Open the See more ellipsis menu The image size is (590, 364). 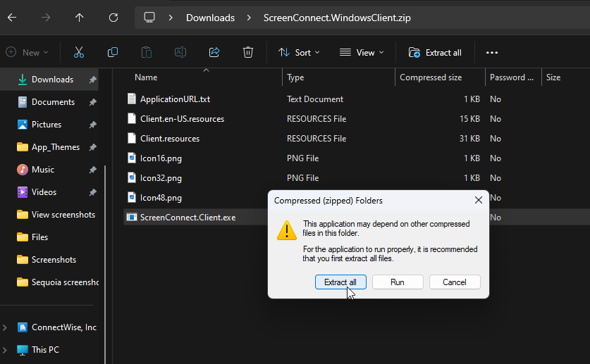coord(492,52)
